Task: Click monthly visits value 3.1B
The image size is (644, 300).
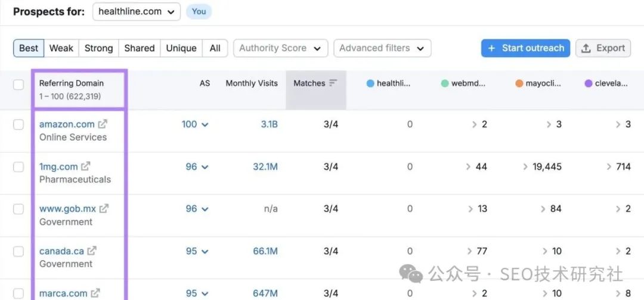Action: point(269,124)
